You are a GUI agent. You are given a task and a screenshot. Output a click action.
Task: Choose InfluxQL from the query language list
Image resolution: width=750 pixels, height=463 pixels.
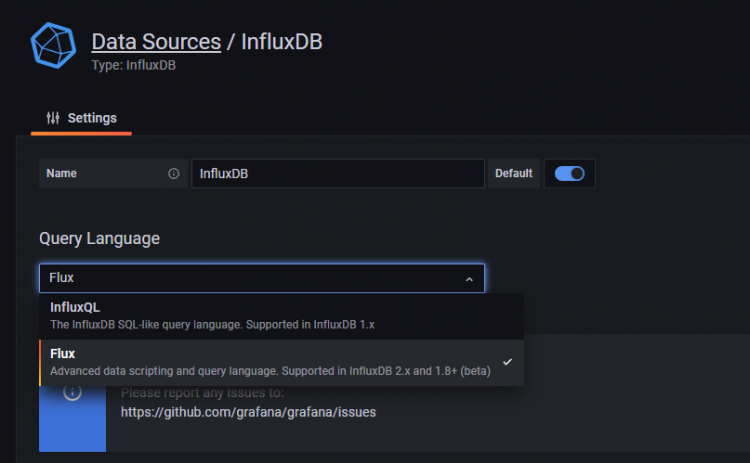(x=281, y=316)
